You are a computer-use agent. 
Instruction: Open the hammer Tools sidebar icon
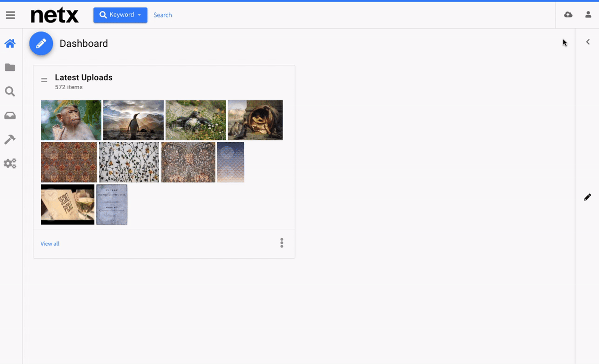click(10, 140)
